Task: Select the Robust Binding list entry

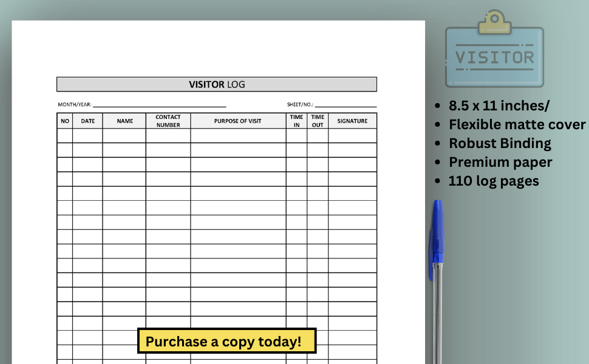Action: pos(500,143)
